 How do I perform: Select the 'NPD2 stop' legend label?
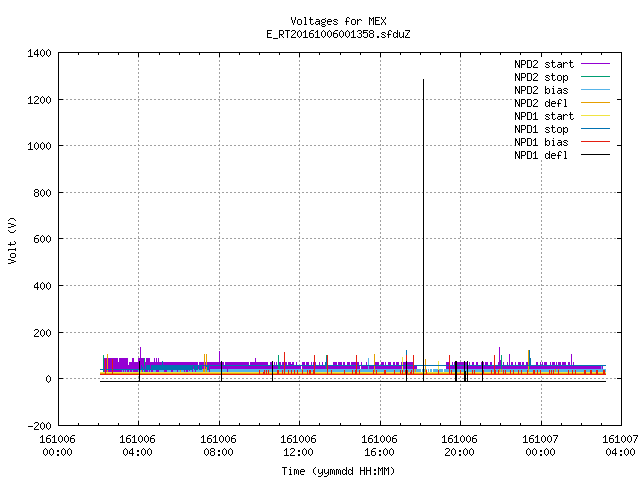pyautogui.click(x=541, y=77)
